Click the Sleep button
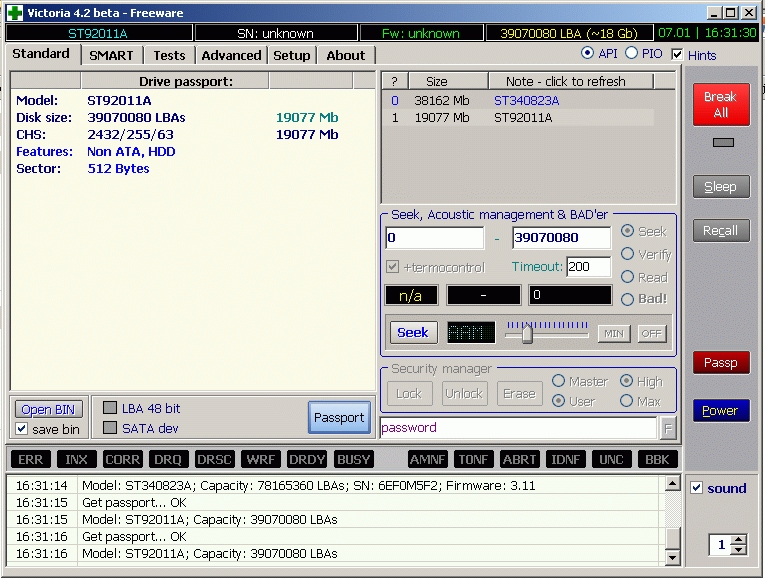 pos(721,187)
